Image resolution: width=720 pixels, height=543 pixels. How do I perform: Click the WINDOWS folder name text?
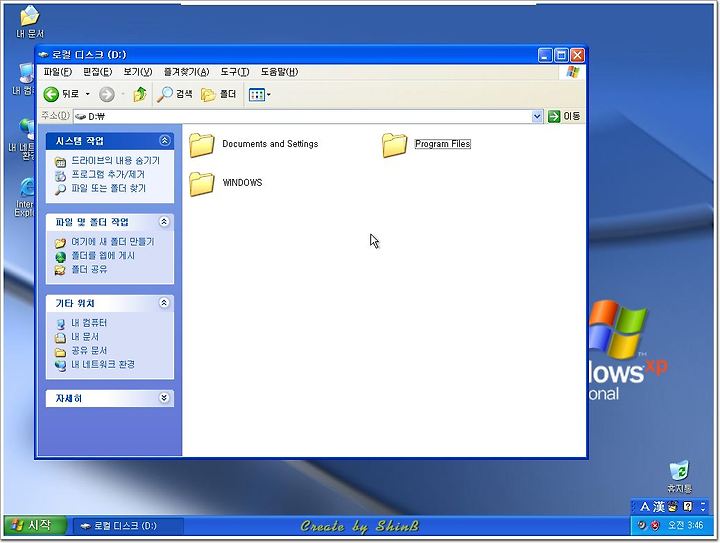point(242,183)
